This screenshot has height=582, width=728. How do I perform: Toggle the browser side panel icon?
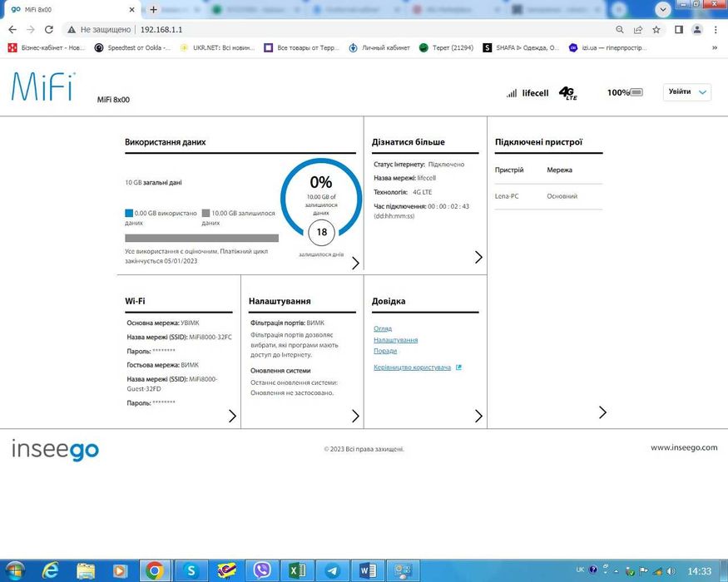[679, 30]
